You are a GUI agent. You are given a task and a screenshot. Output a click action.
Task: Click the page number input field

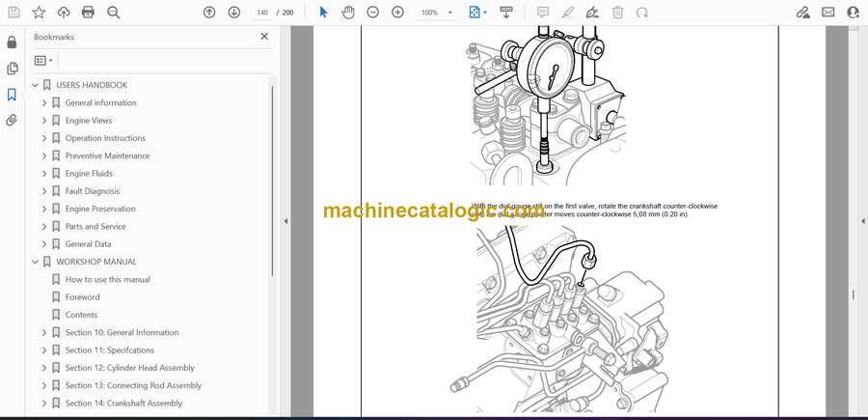click(x=261, y=13)
